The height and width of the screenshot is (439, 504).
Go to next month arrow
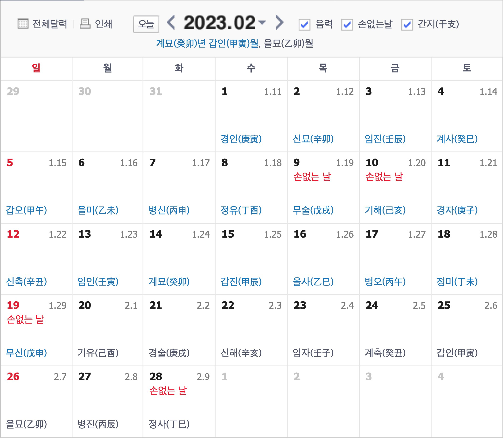click(x=280, y=22)
